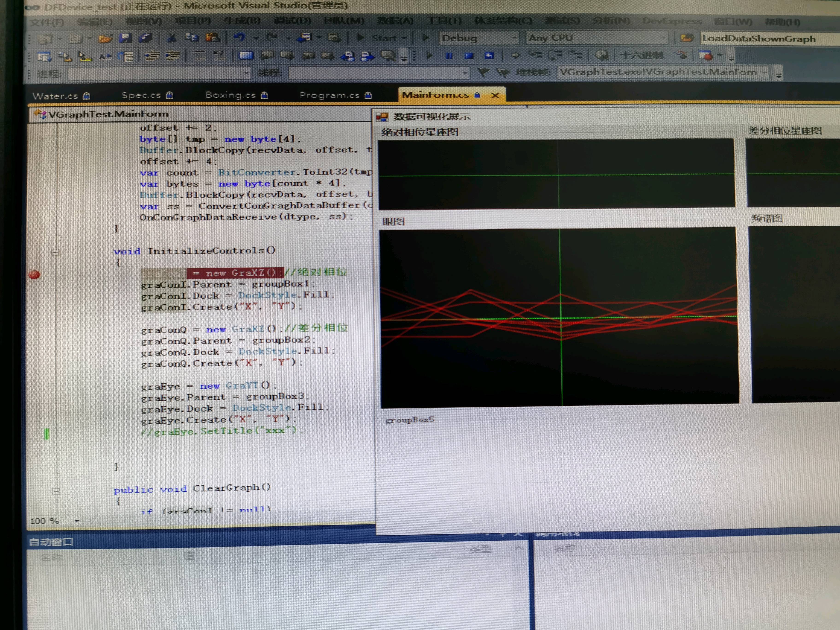Viewport: 840px width, 630px height.
Task: Open the 工具(T) tools menu
Action: click(x=444, y=21)
